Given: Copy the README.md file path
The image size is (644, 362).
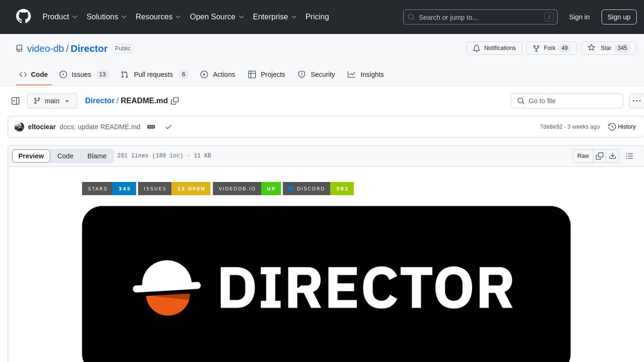Looking at the screenshot, I should coord(175,101).
